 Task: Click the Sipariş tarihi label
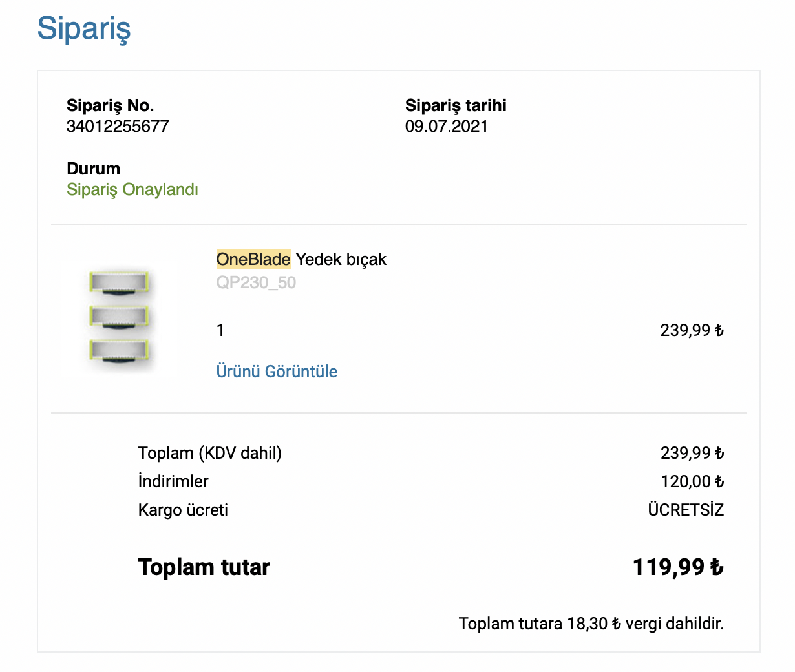pos(456,105)
